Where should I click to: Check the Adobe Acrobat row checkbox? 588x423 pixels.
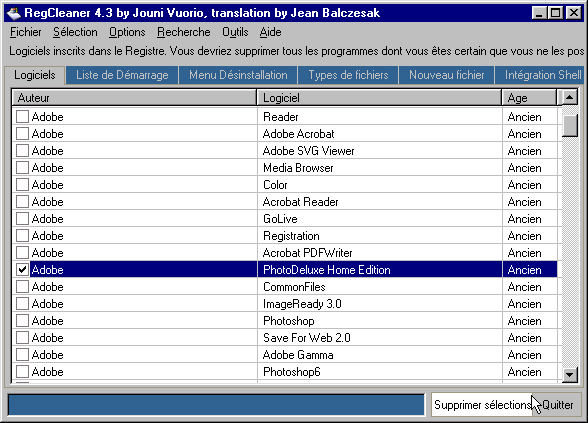click(22, 134)
